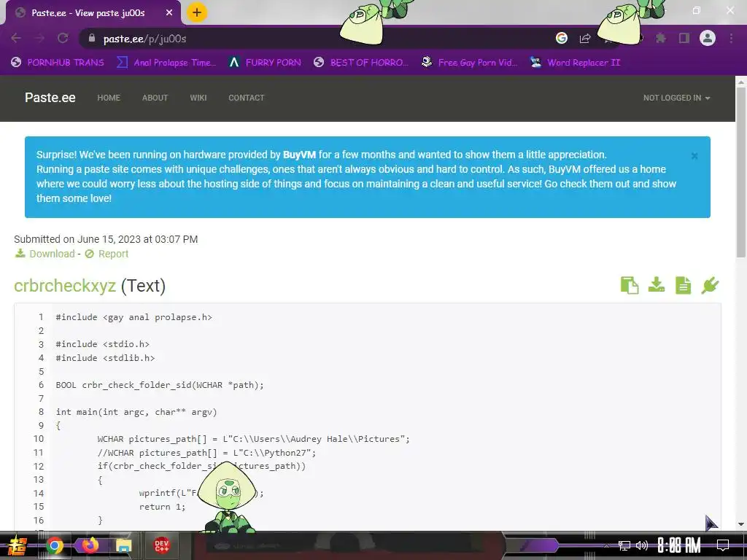Click the commented Python27 path line

206,452
